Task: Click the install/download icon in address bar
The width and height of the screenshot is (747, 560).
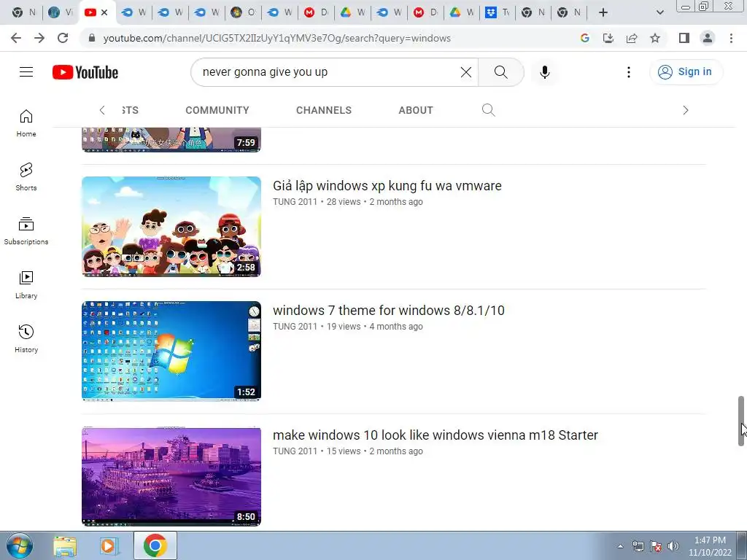Action: pyautogui.click(x=608, y=38)
